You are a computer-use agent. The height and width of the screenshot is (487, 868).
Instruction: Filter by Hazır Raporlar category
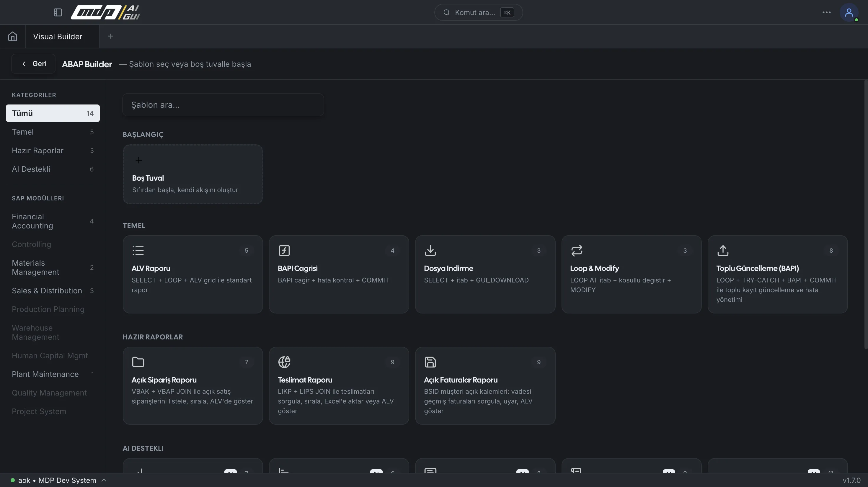click(x=53, y=150)
